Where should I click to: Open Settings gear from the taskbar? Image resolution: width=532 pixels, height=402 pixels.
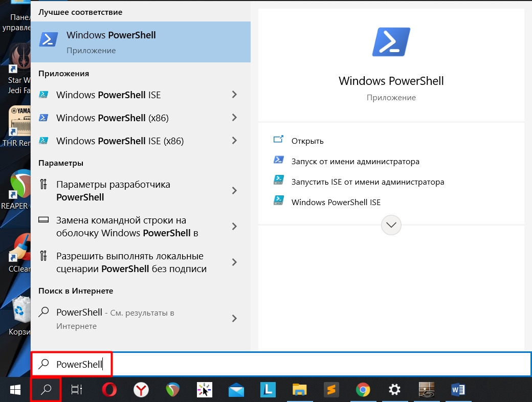pyautogui.click(x=394, y=390)
